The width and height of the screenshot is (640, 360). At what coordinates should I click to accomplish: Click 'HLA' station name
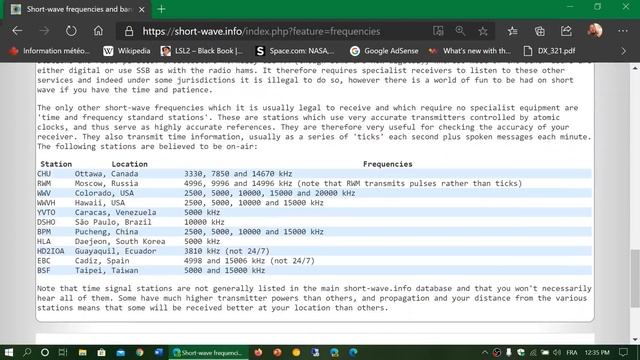44,241
